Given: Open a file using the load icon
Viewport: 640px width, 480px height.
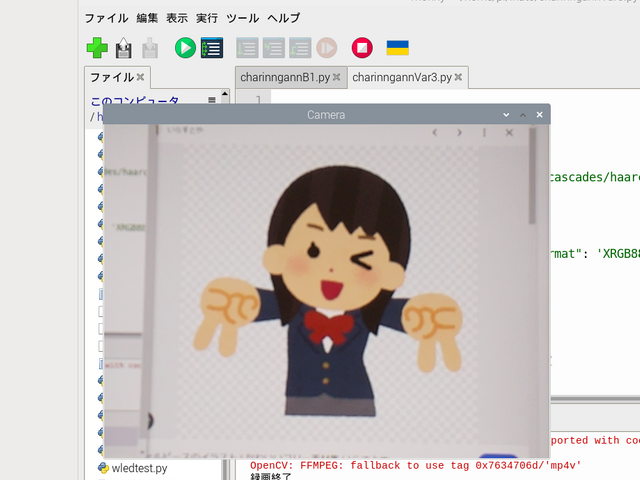Looking at the screenshot, I should (124, 48).
